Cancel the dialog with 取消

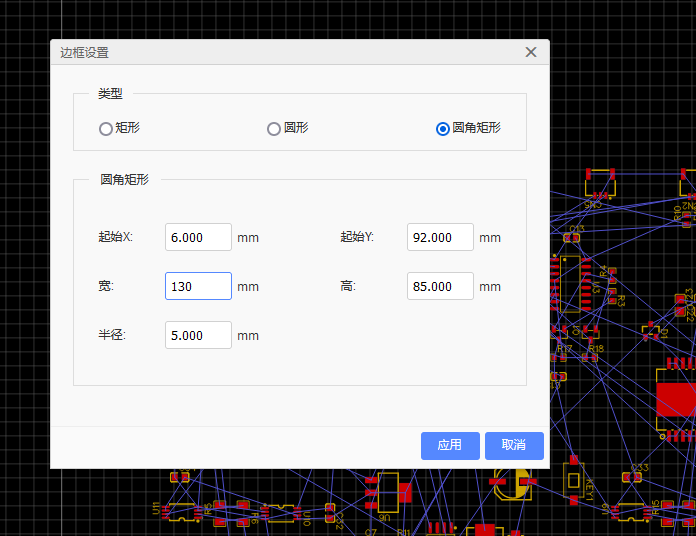pyautogui.click(x=514, y=445)
